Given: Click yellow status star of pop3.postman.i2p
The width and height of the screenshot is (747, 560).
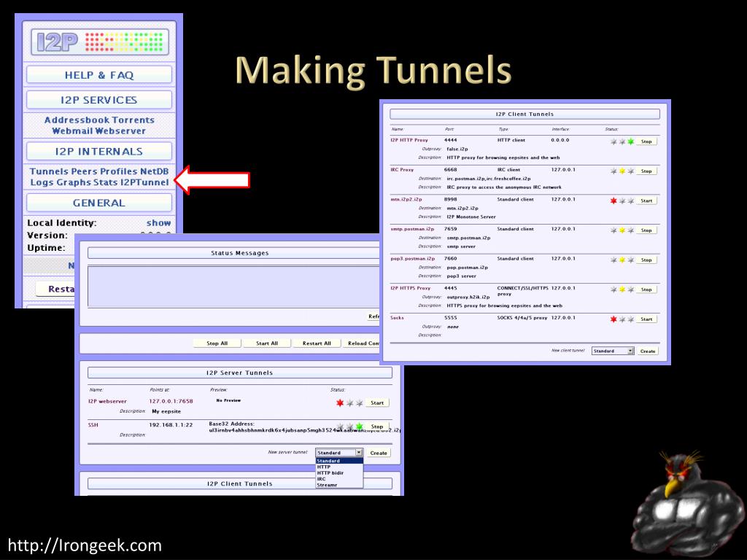Looking at the screenshot, I should click(x=622, y=260).
